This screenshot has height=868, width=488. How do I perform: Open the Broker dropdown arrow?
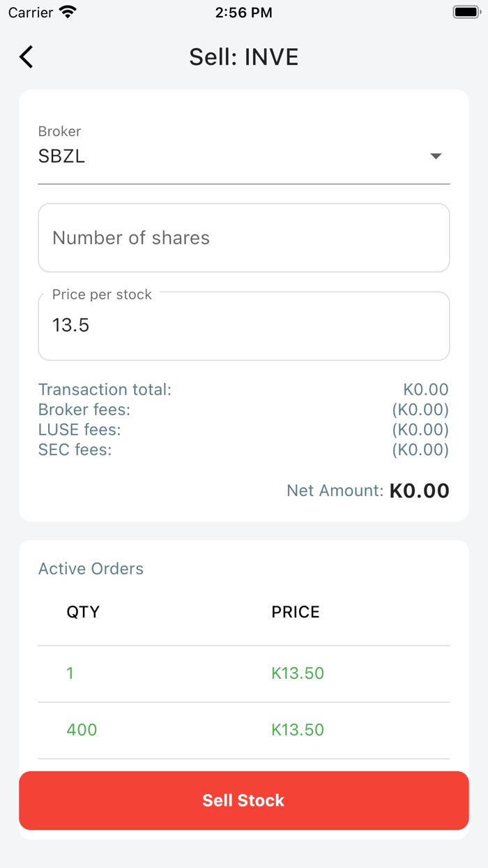436,156
